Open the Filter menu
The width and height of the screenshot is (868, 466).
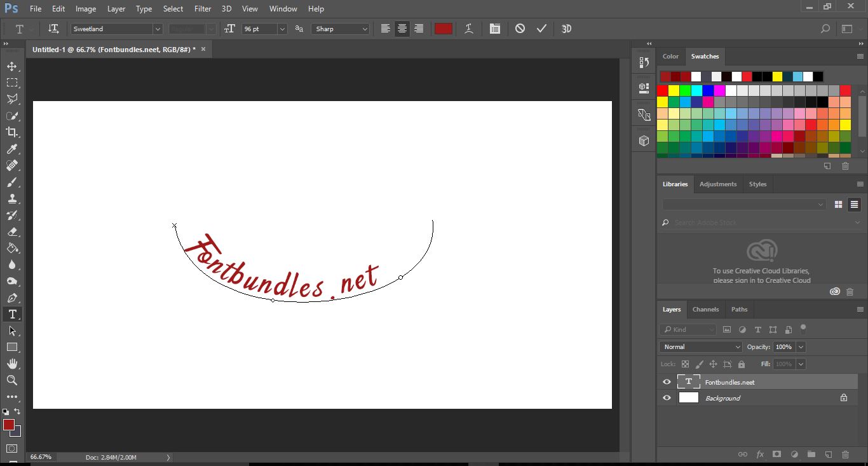coord(203,9)
